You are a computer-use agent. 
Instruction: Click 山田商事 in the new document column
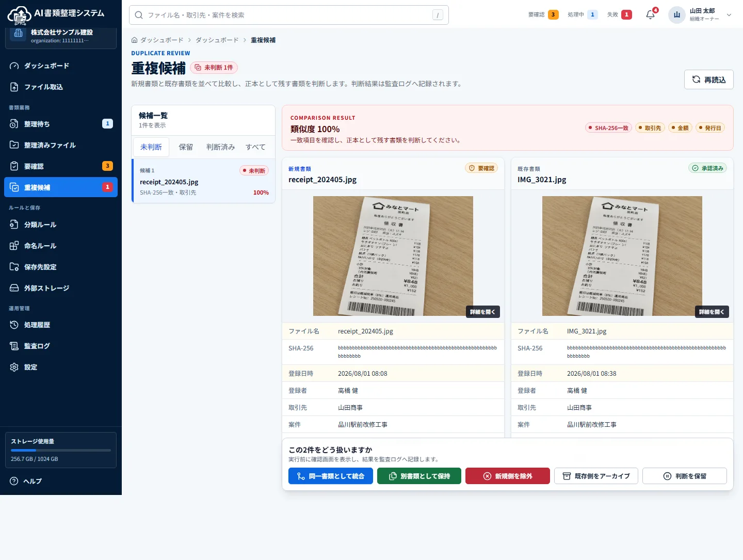point(350,408)
